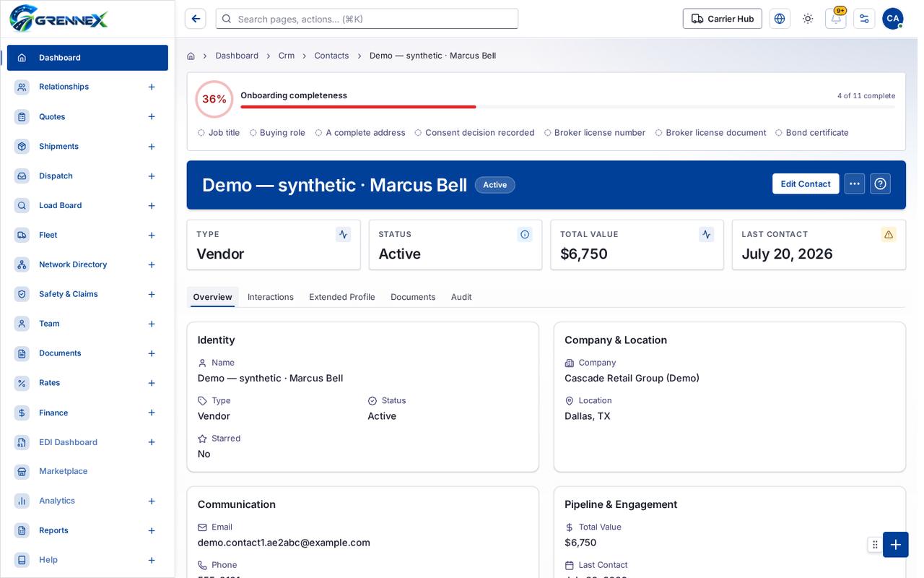Open the language globe icon
924x578 pixels.
(x=780, y=19)
